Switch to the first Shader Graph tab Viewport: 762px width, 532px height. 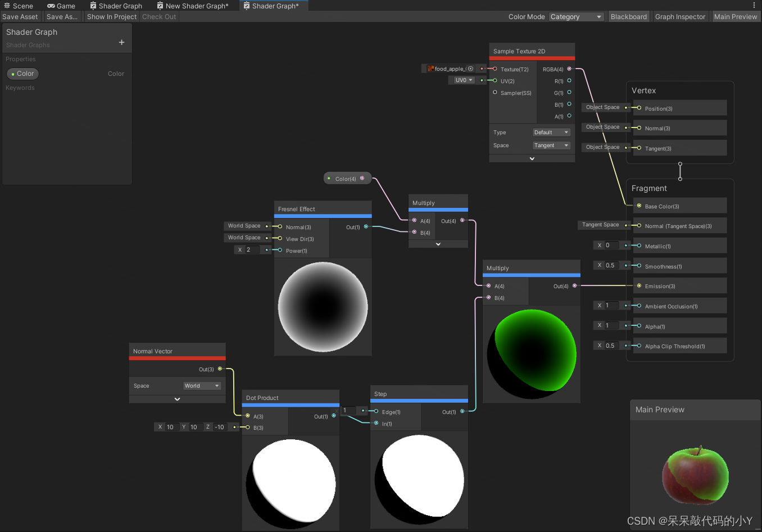[x=116, y=6]
